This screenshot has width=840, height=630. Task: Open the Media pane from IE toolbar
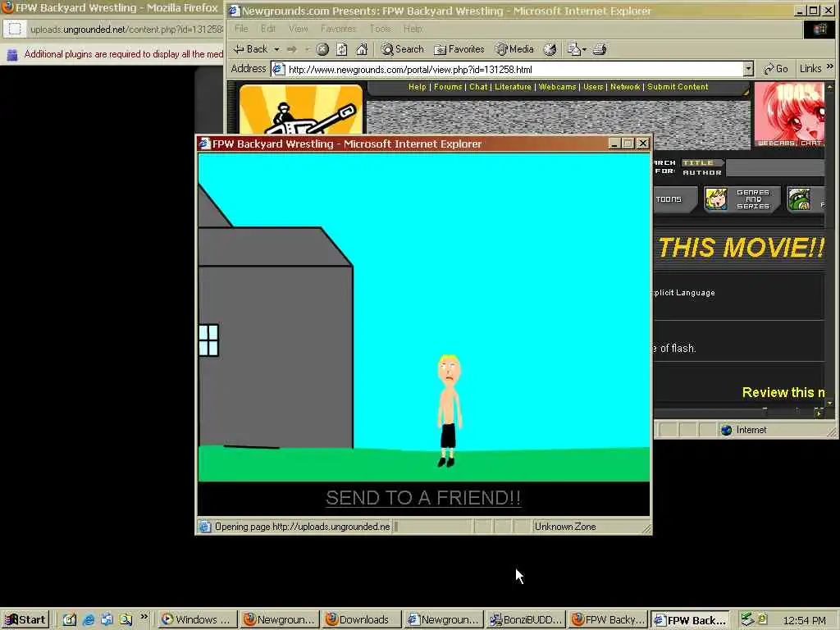[514, 49]
